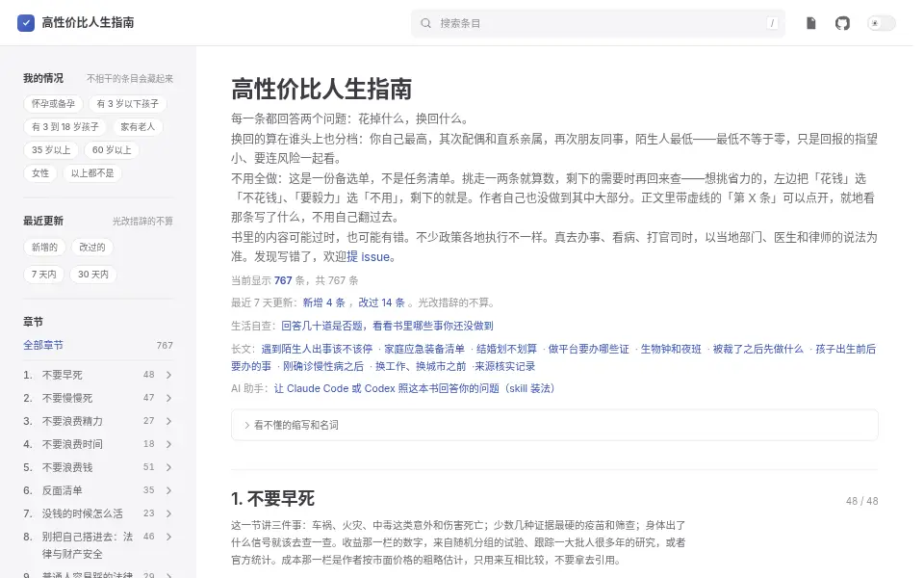Open the document page icon in header
Viewport: 924px width, 578px height.
[810, 23]
